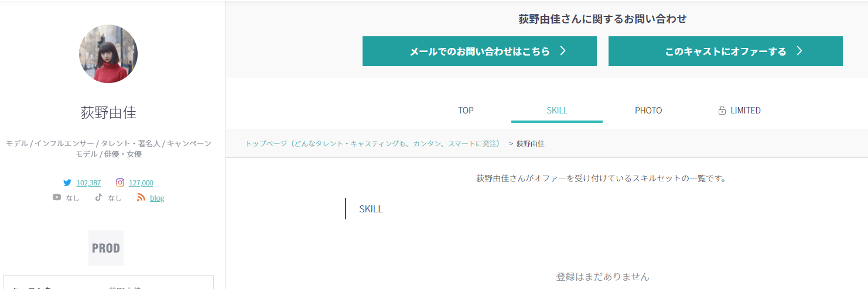Image resolution: width=868 pixels, height=289 pixels.
Task: Click the Instagram icon
Action: [x=120, y=183]
